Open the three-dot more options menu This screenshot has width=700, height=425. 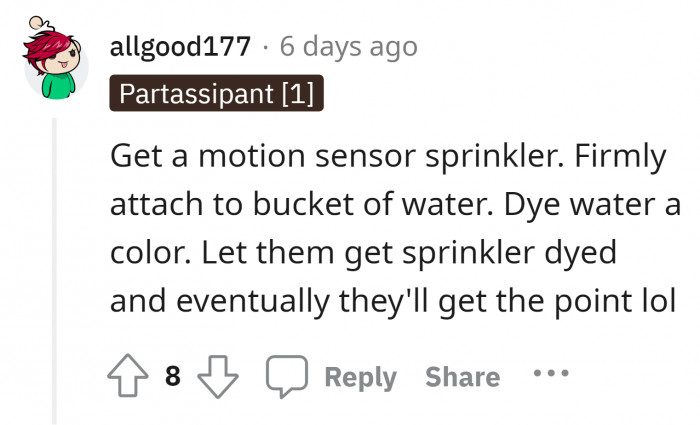[x=551, y=374]
